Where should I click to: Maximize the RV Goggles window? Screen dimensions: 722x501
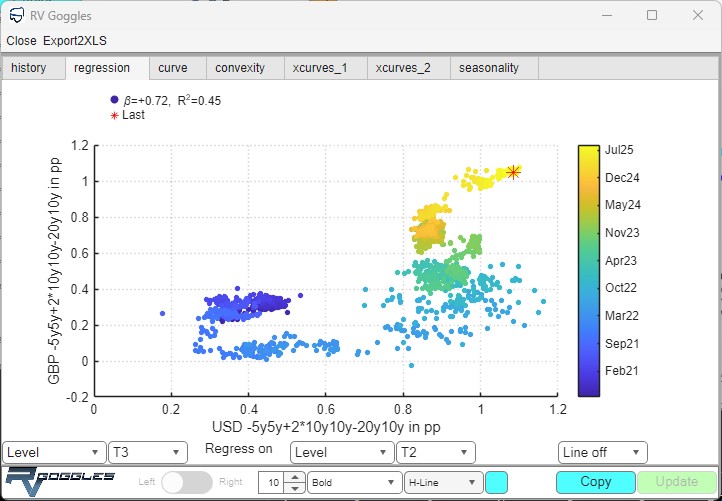pyautogui.click(x=652, y=15)
